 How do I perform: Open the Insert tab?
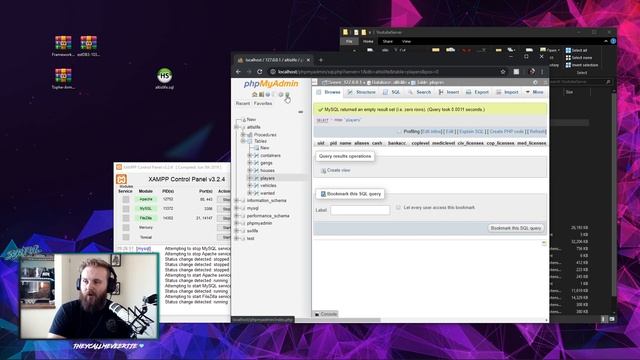449,92
